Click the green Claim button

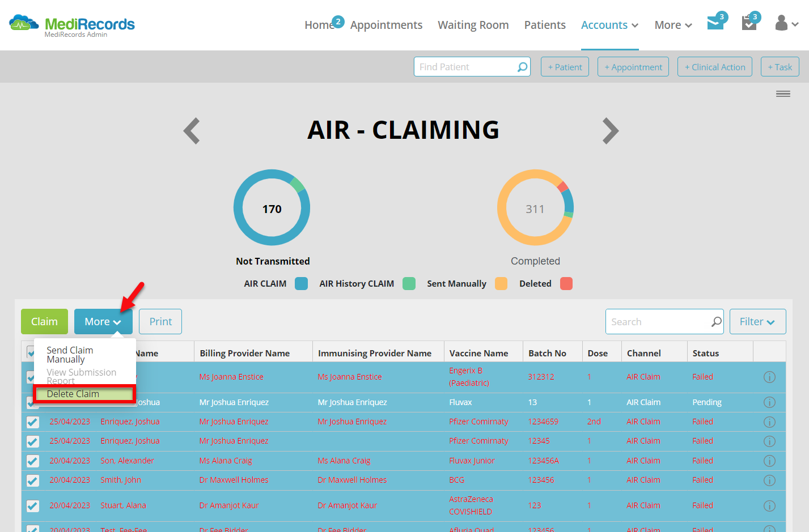(x=44, y=322)
